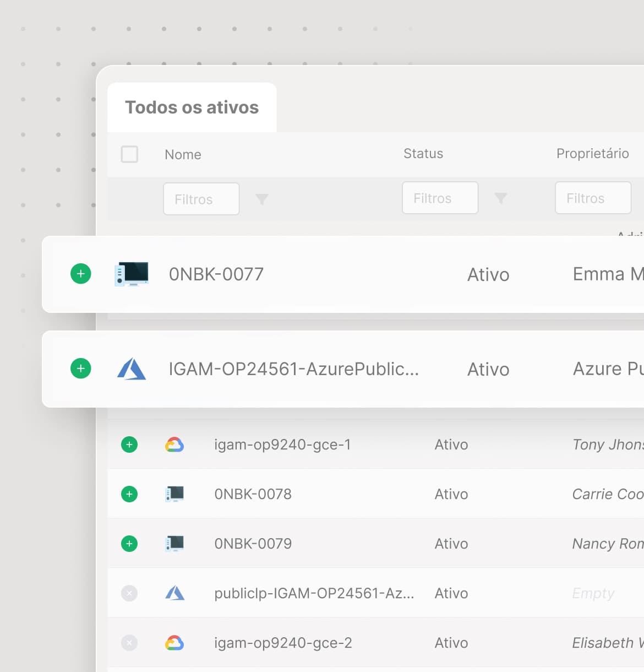Click Google Cloud icon of igam-op9240-gce-2
This screenshot has height=672, width=644.
pyautogui.click(x=174, y=643)
